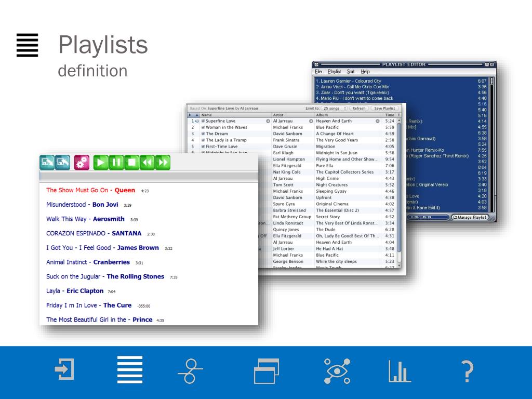Click the Save Playlist button

384,108
